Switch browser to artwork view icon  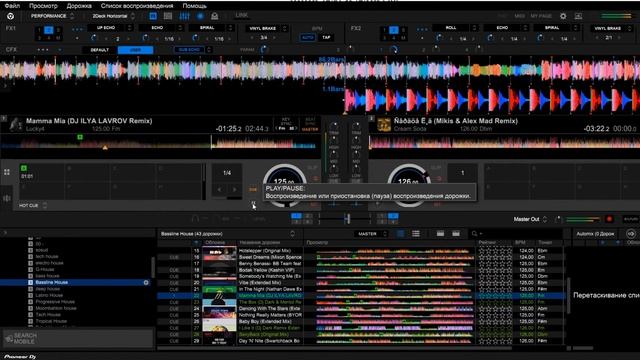coord(400,234)
